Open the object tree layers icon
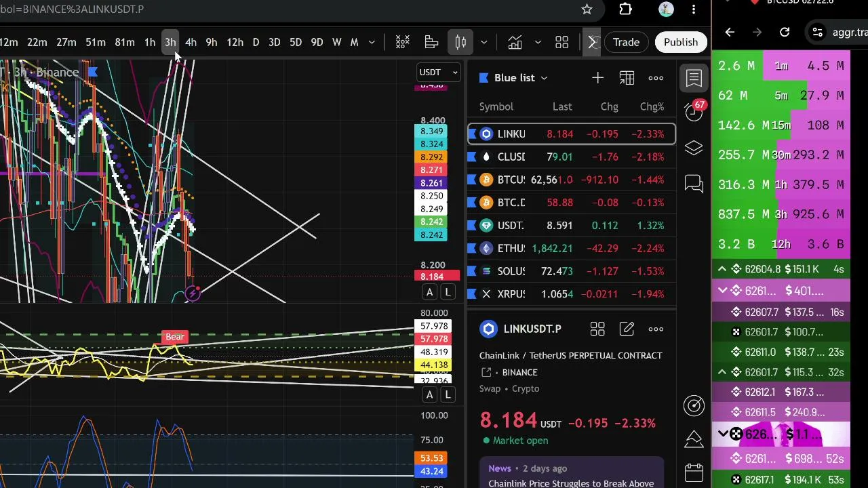868x488 pixels. tap(694, 148)
